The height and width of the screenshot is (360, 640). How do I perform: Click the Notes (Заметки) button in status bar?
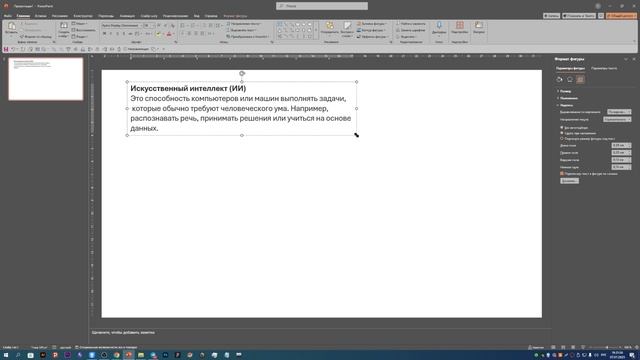point(536,347)
